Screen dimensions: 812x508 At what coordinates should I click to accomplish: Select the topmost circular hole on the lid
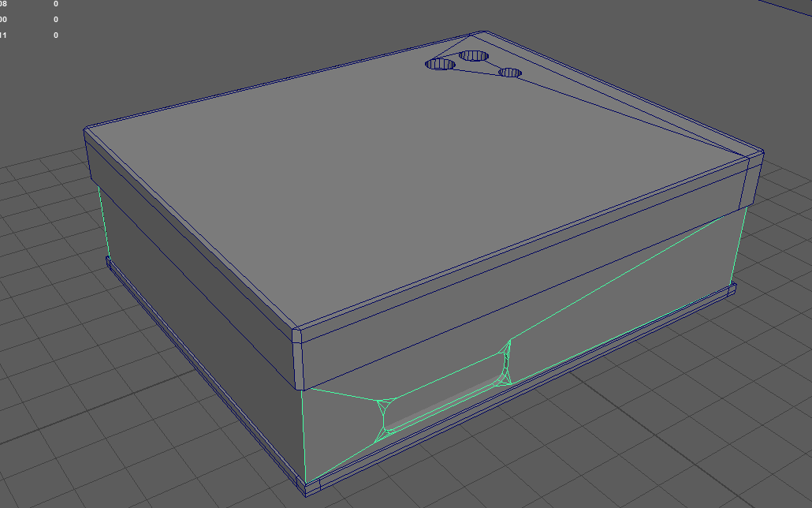pos(474,55)
